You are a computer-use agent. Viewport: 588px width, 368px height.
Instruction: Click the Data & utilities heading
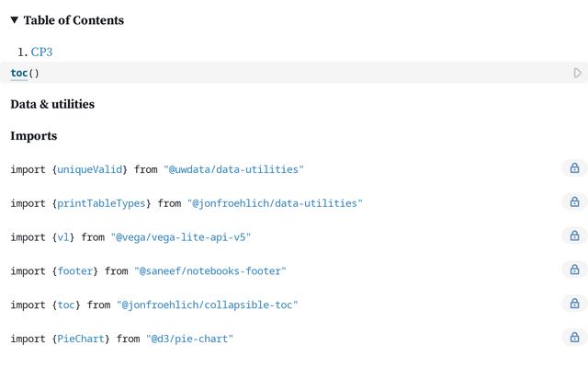[x=52, y=104]
